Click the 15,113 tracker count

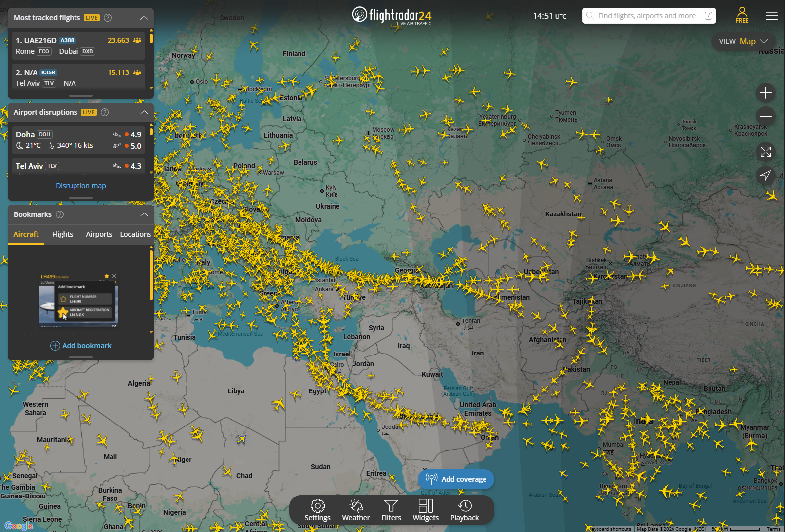(118, 72)
